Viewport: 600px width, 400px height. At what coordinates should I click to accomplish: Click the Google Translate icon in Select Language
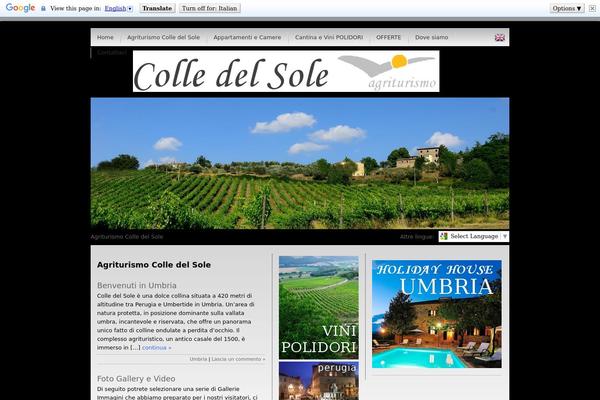coord(444,236)
